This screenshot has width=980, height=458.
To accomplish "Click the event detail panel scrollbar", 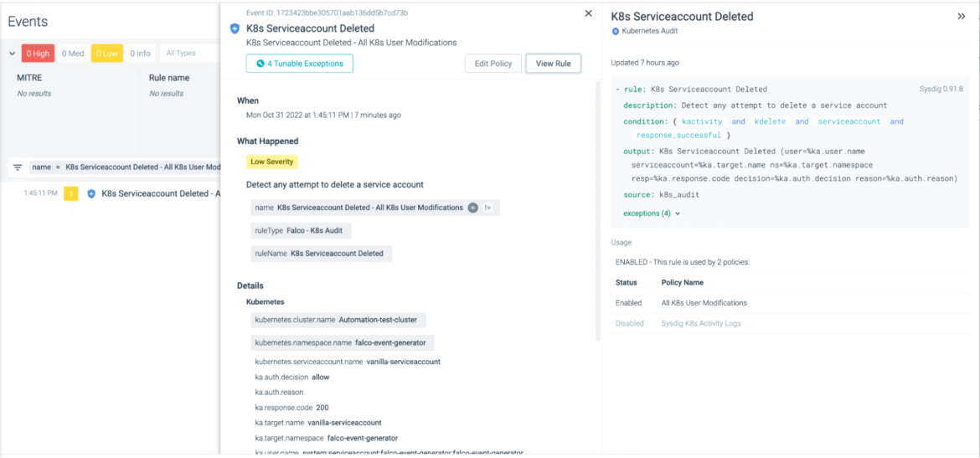I will tap(597, 211).
